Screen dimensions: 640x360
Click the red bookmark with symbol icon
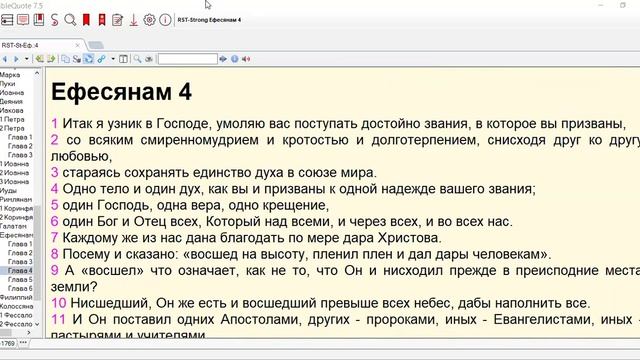[102, 20]
